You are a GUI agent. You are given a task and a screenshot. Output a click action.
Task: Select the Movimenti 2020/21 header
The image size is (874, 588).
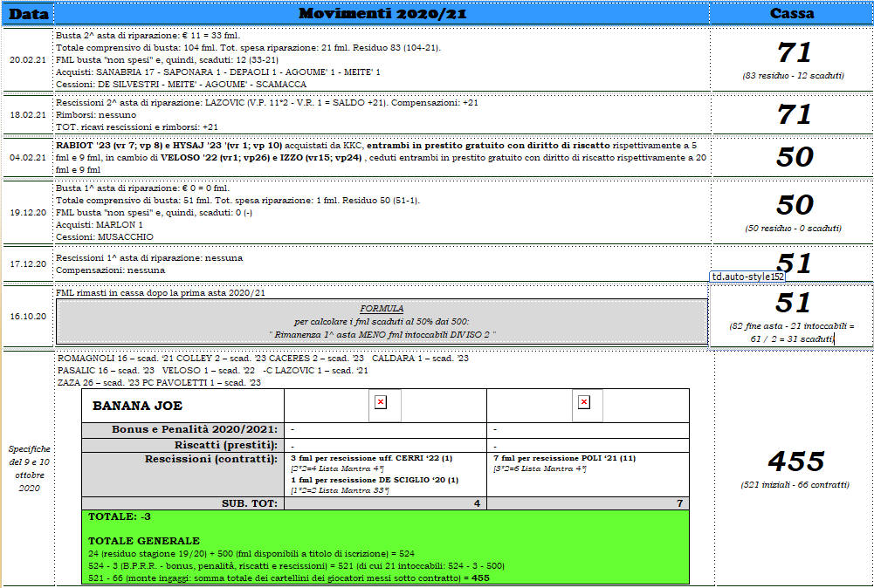(x=382, y=14)
